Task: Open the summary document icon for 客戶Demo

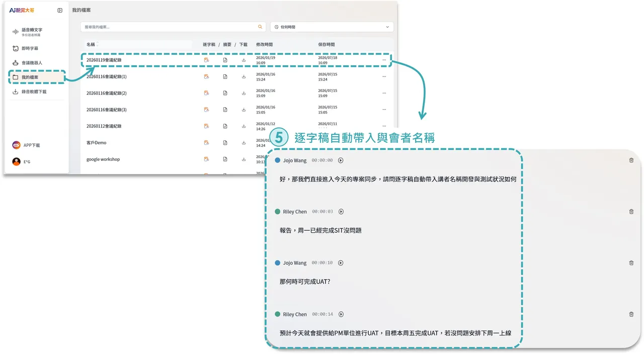Action: click(x=225, y=142)
